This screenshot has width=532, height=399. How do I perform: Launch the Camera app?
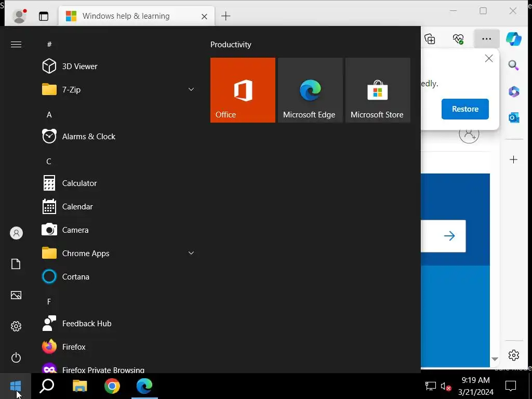click(119, 230)
